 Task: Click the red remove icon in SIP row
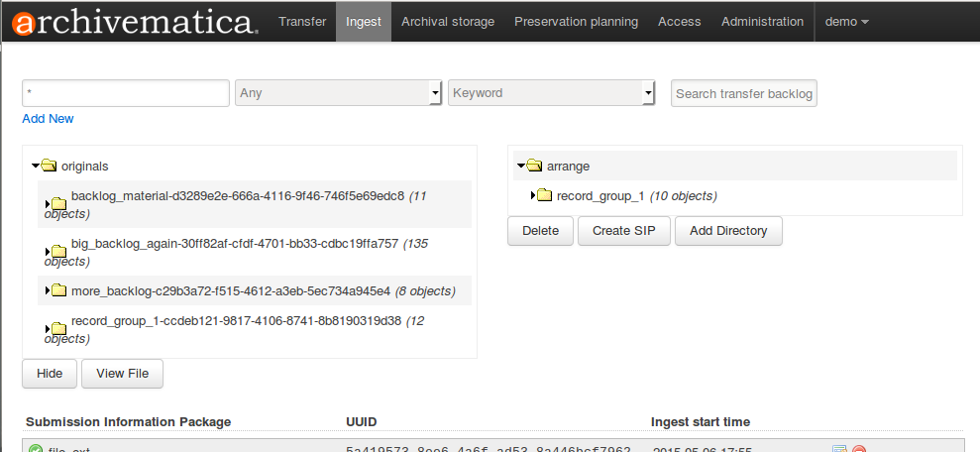(x=859, y=449)
